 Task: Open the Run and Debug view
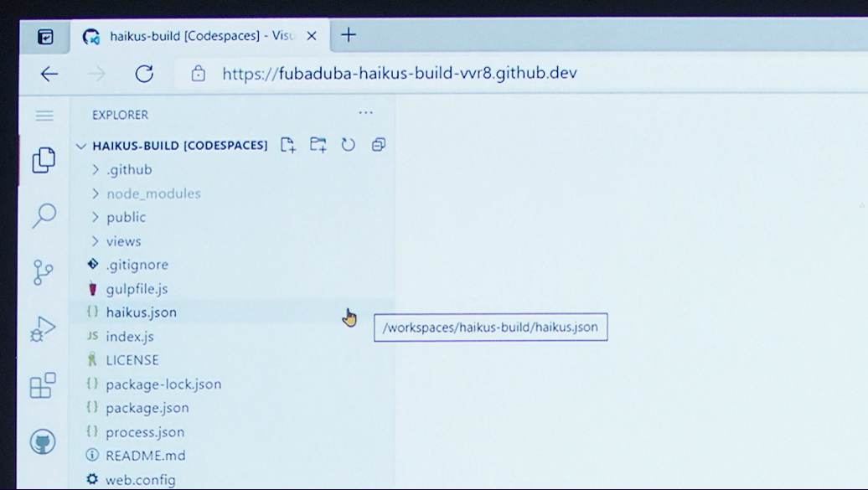click(x=43, y=328)
